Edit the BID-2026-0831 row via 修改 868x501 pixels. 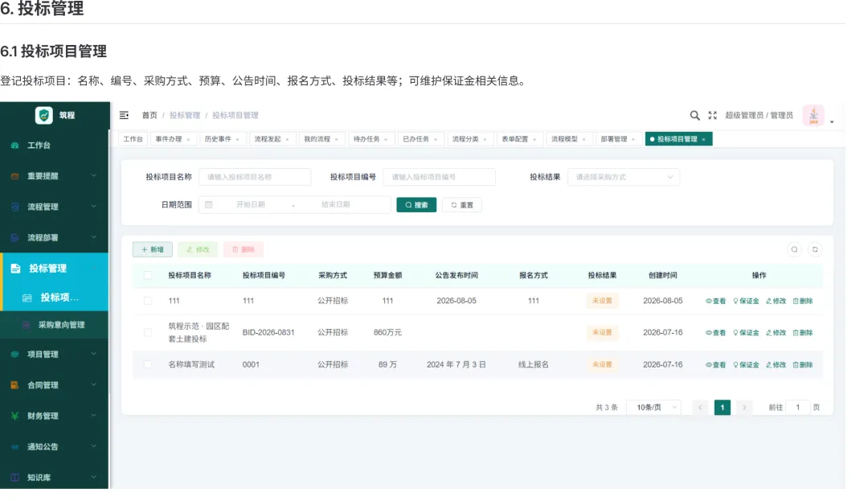point(776,333)
